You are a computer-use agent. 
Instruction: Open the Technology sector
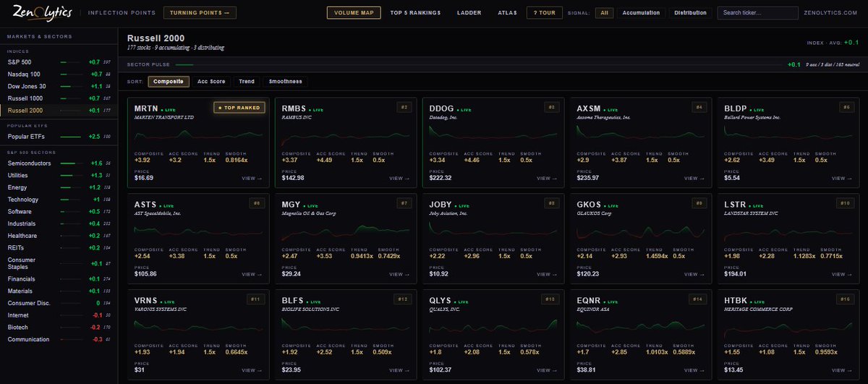tap(58, 199)
